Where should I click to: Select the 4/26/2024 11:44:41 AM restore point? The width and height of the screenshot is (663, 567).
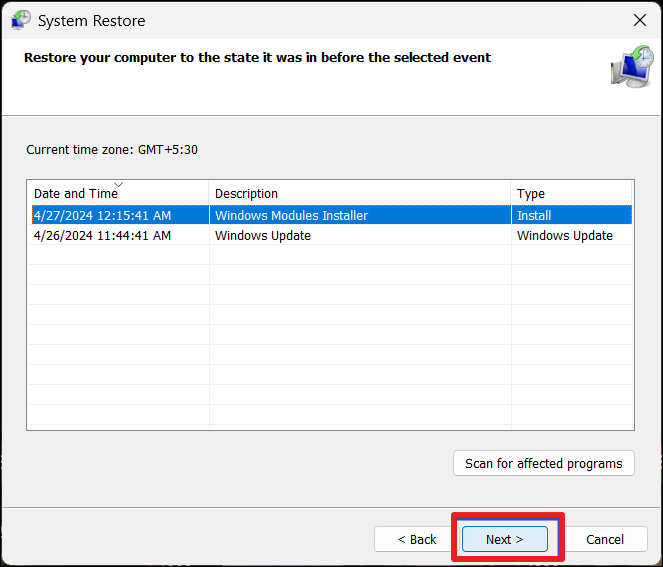[x=102, y=236]
